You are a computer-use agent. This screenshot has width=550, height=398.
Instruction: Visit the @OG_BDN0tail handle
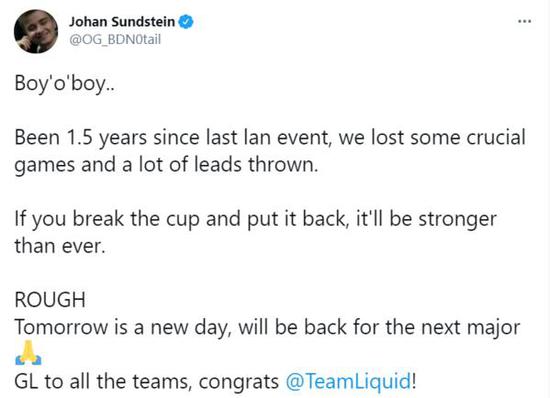115,39
